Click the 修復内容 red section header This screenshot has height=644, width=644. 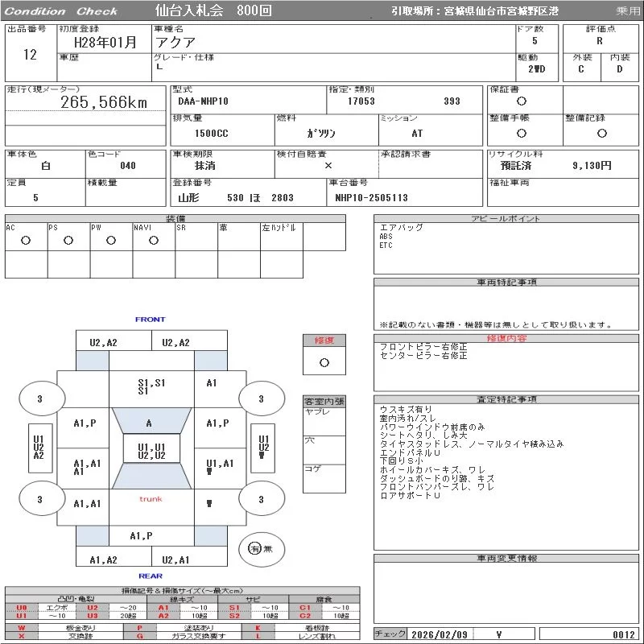click(x=507, y=338)
